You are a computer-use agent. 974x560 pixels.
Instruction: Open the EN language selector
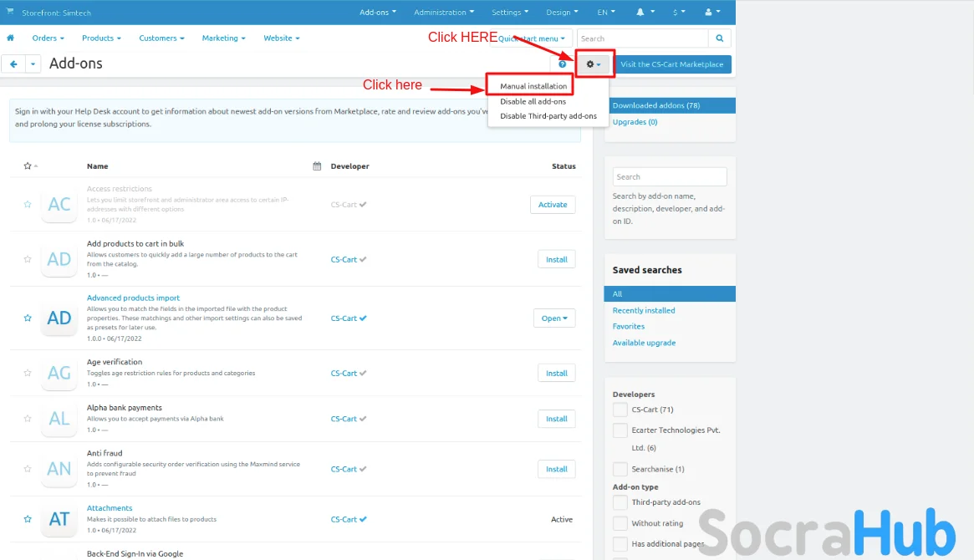[x=606, y=12]
